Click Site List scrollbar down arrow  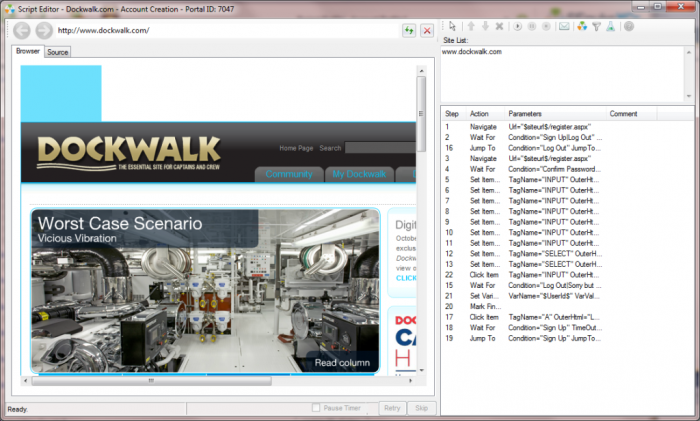click(x=689, y=96)
